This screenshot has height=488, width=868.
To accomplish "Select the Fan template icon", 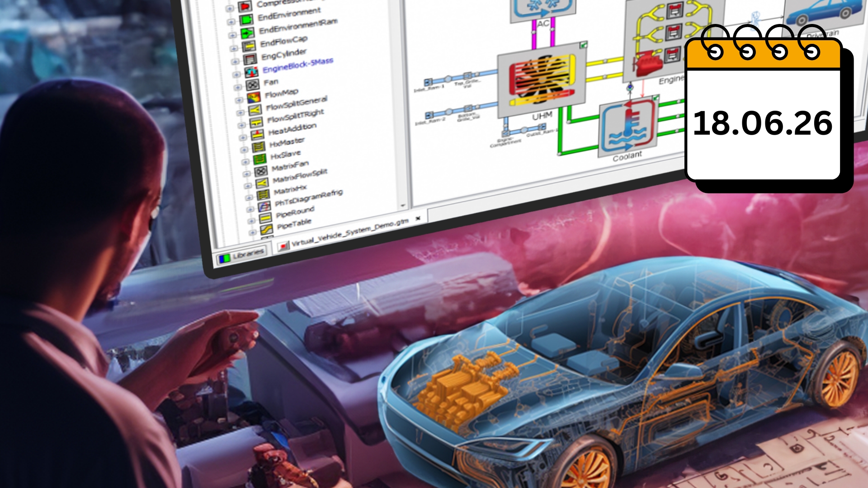I will (252, 85).
